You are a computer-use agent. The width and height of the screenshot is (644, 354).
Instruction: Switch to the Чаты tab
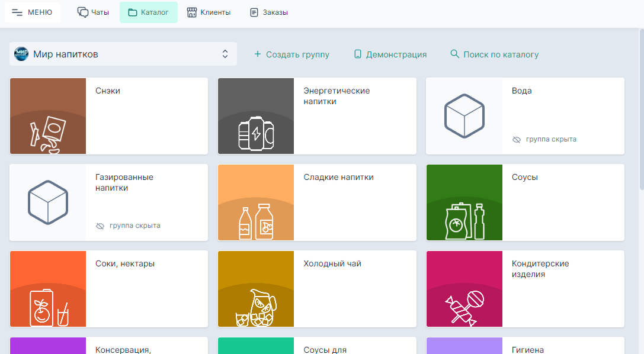[x=93, y=12]
